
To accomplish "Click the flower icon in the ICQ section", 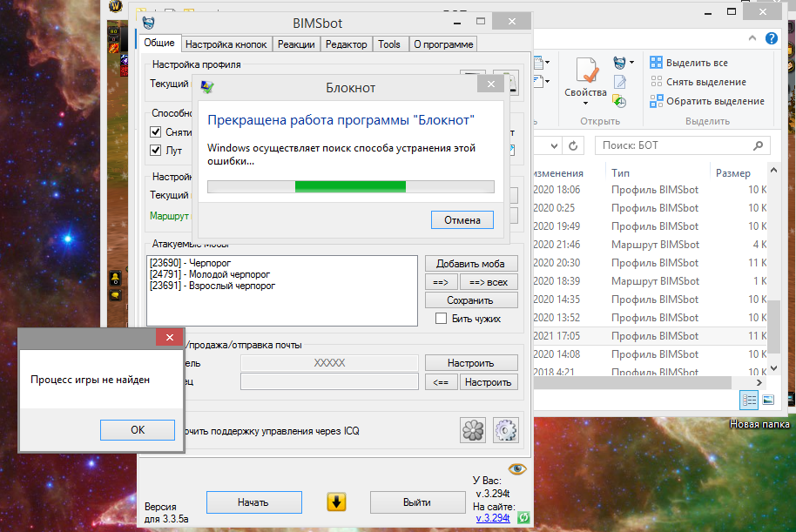I will click(473, 430).
